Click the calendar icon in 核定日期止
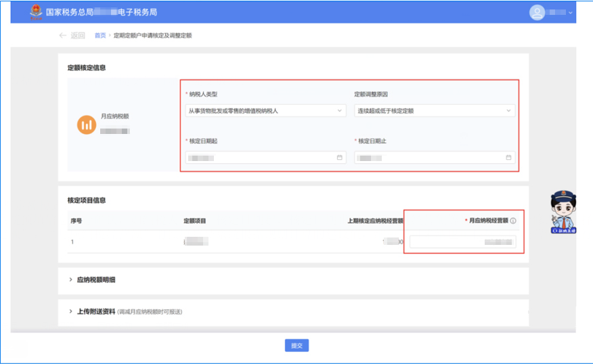This screenshot has width=593, height=364. [508, 158]
